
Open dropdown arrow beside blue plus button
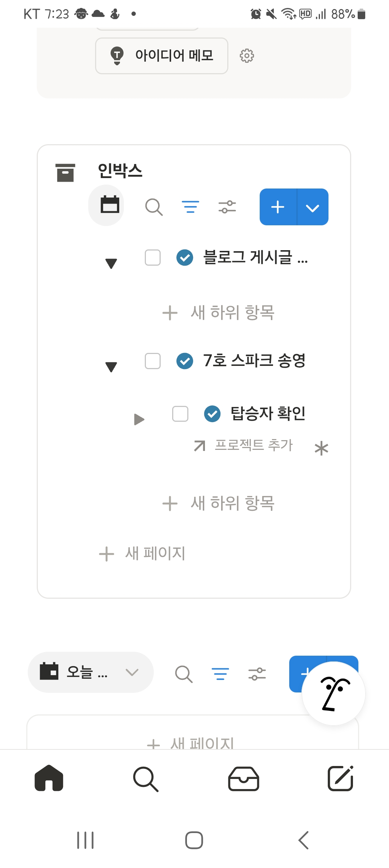312,207
